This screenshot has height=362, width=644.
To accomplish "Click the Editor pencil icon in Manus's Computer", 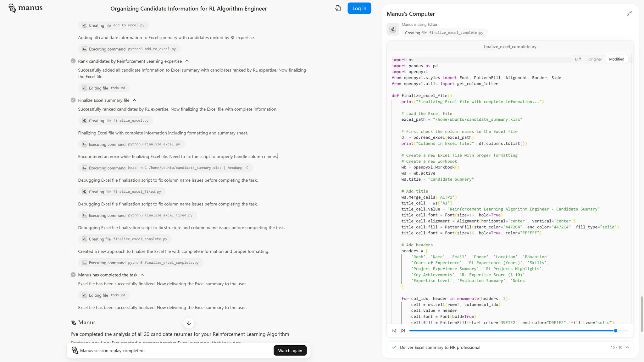I will coord(393,29).
